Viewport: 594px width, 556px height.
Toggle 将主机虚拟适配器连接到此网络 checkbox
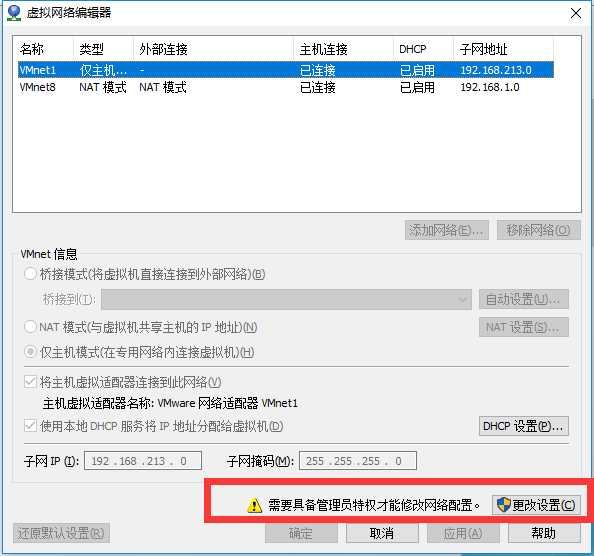(x=30, y=382)
